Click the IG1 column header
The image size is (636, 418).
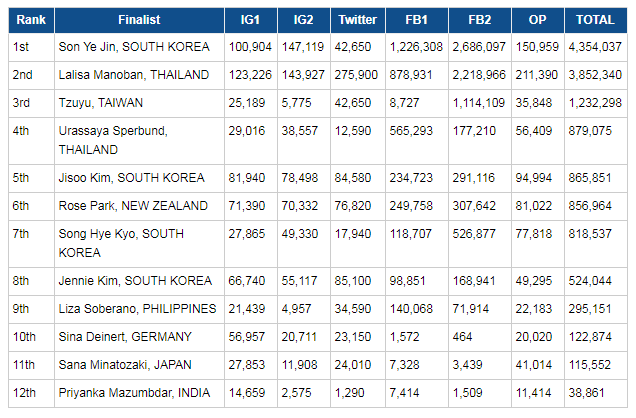(250, 19)
